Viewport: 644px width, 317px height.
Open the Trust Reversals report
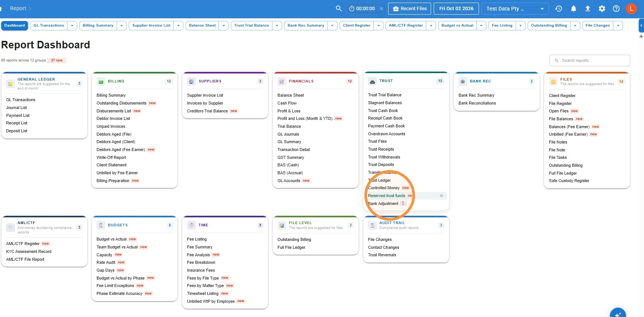[x=382, y=255]
